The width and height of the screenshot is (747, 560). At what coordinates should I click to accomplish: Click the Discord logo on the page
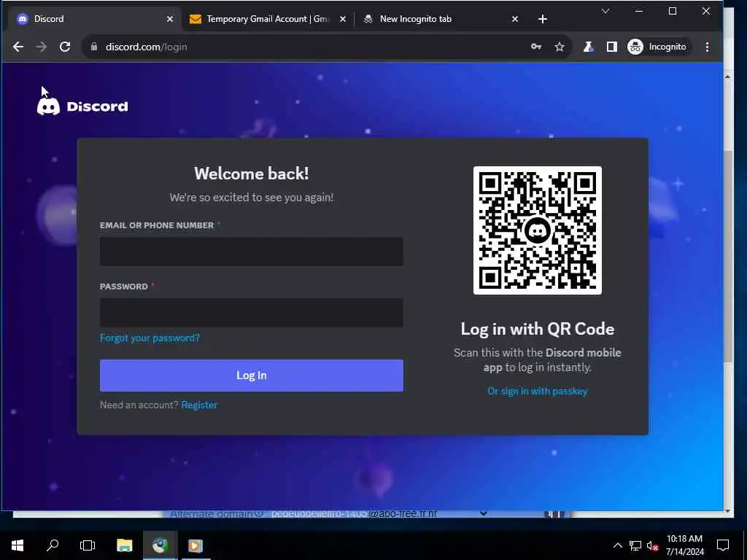pyautogui.click(x=82, y=106)
